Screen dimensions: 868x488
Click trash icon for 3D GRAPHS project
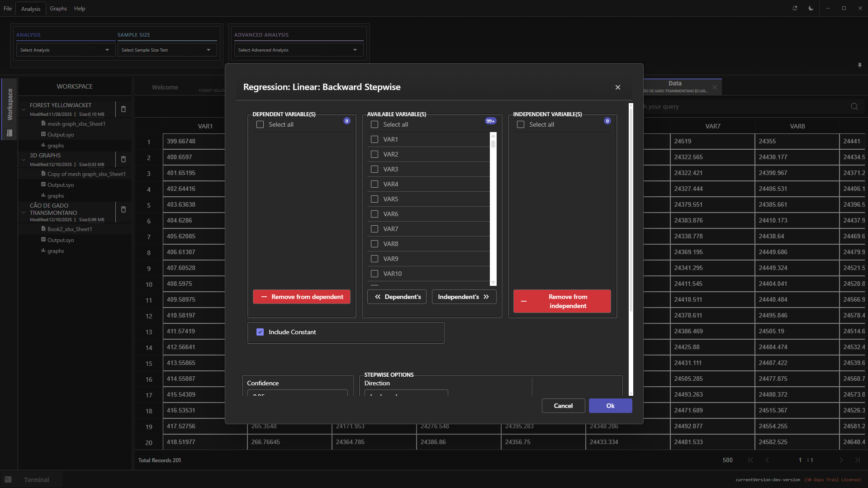pos(123,159)
